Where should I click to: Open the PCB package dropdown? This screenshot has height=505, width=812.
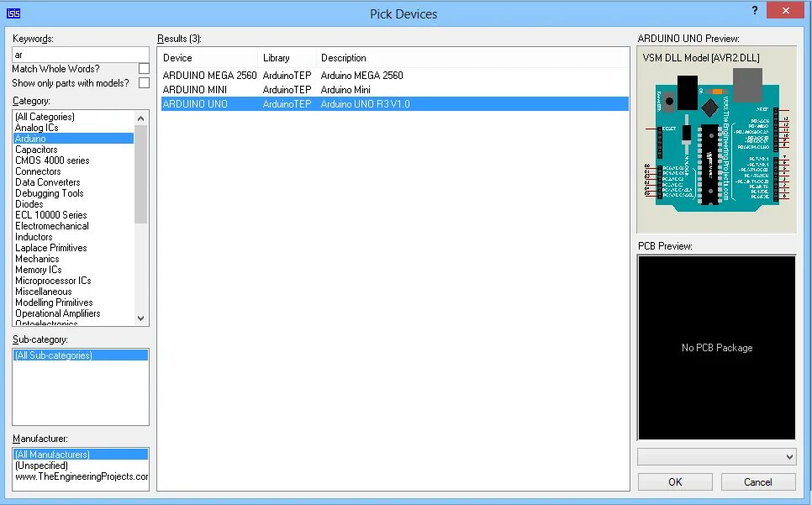(x=716, y=457)
